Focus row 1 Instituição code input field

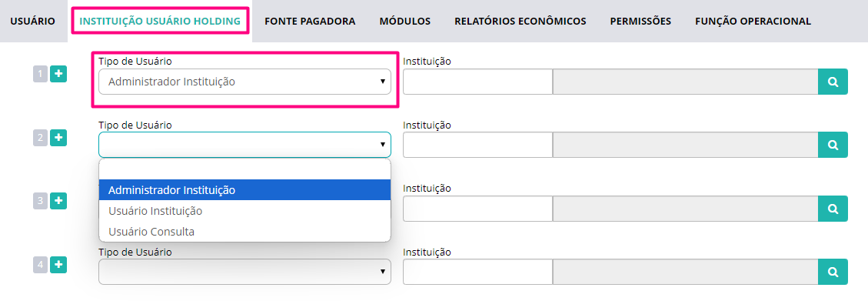[x=477, y=82]
